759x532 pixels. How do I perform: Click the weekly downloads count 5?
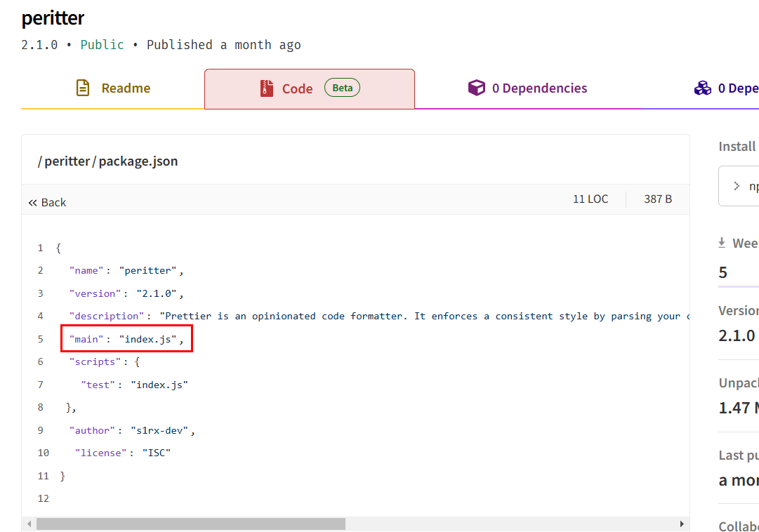(722, 272)
